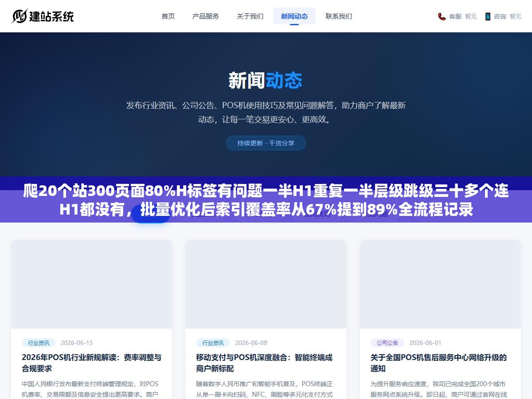
Task: Click the 公司公告 tag
Action: click(387, 343)
